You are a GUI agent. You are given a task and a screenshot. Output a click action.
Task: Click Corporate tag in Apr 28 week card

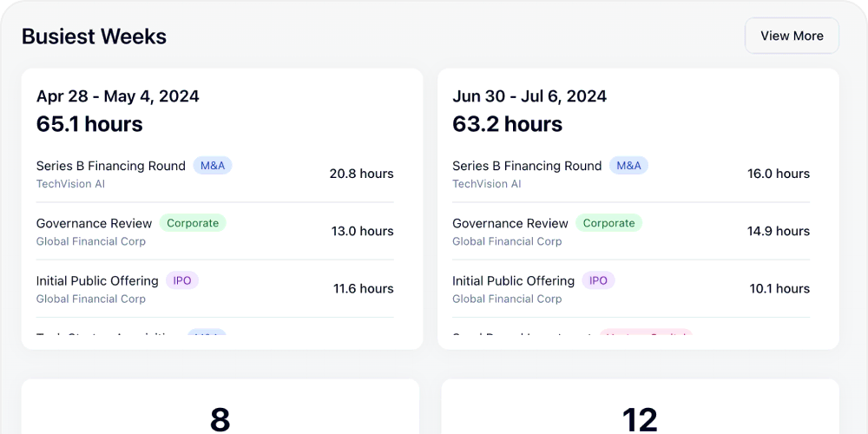click(193, 223)
